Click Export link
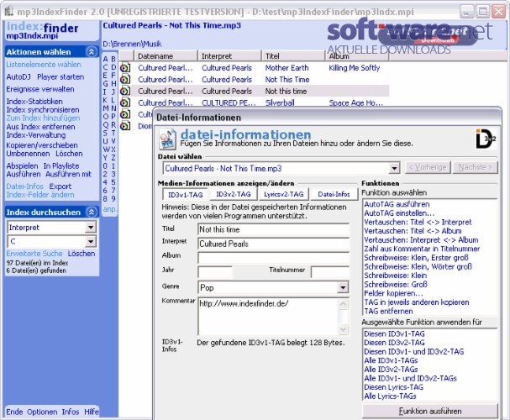510x420 pixels. click(60, 186)
